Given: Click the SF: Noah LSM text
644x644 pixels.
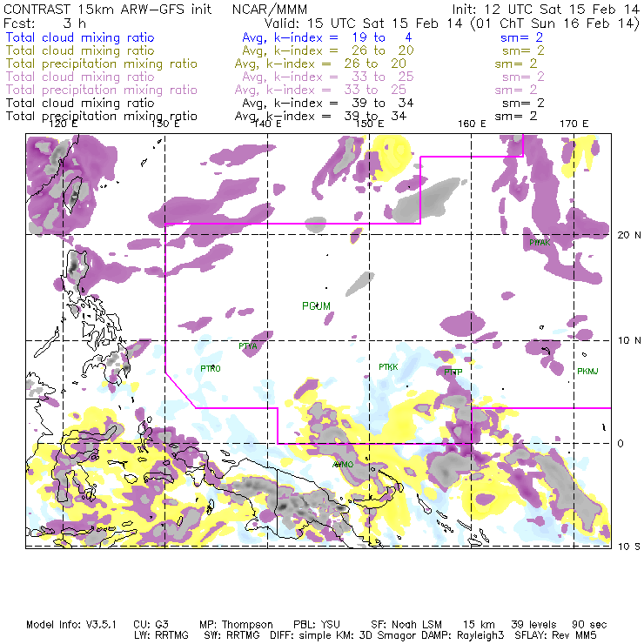Looking at the screenshot, I should (x=406, y=625).
